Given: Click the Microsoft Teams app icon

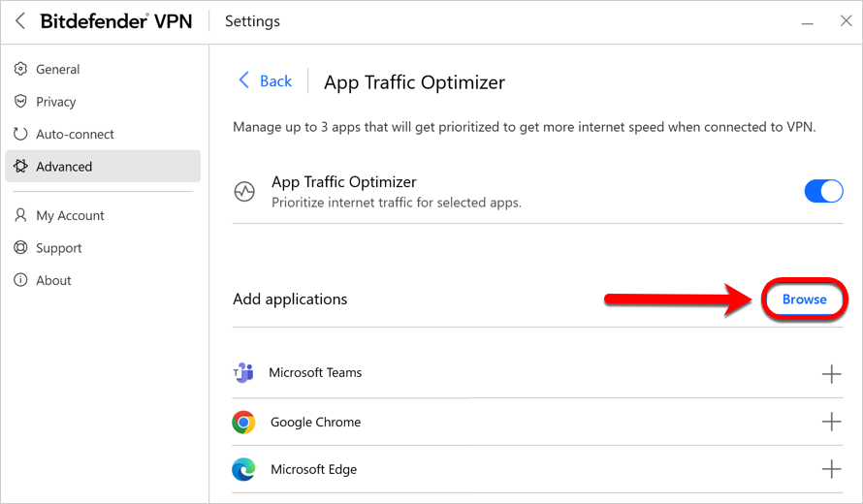Looking at the screenshot, I should [243, 372].
